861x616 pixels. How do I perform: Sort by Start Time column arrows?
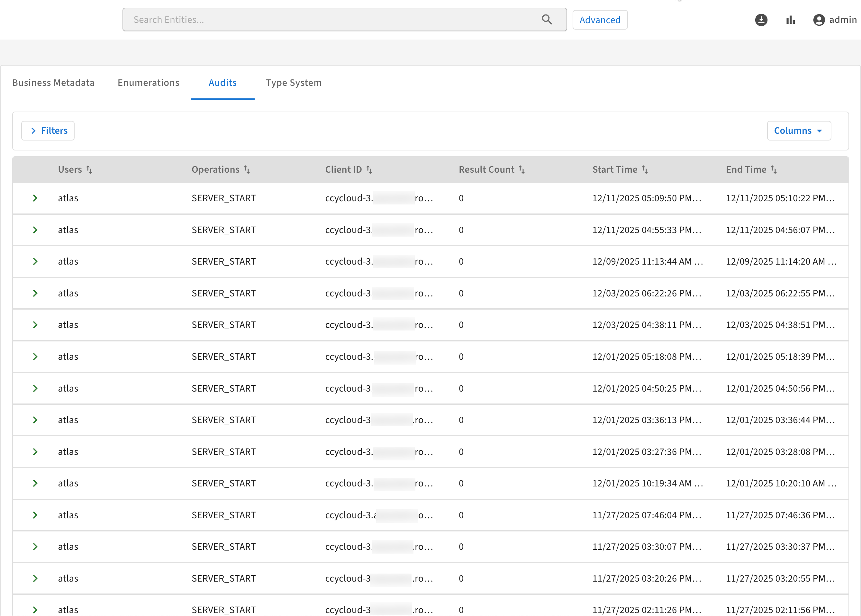[x=645, y=169]
